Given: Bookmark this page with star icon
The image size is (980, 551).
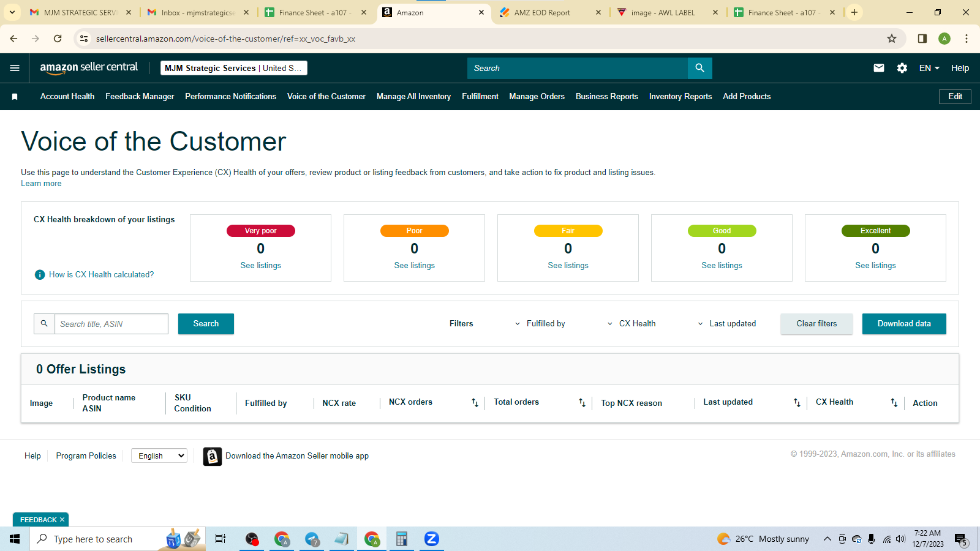Looking at the screenshot, I should coord(892,39).
